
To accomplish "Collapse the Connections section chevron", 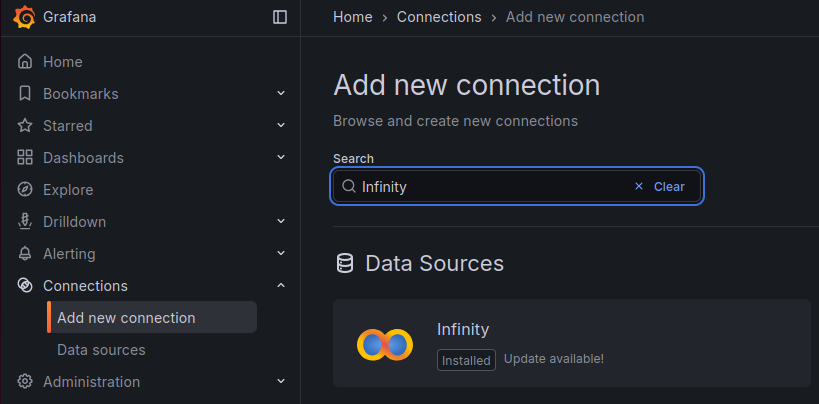I will point(281,286).
